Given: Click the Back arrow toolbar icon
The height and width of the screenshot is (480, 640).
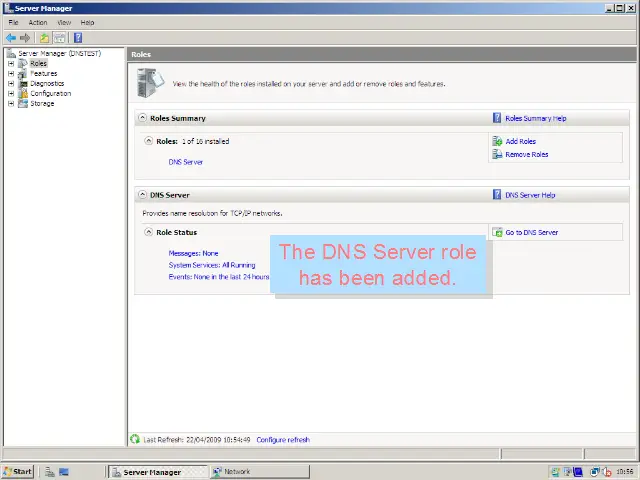Looking at the screenshot, I should (x=11, y=38).
